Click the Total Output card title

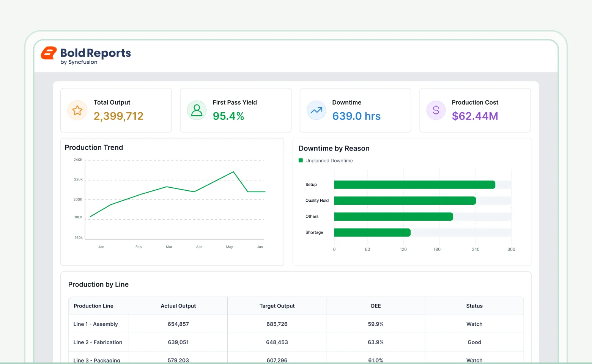tap(112, 102)
